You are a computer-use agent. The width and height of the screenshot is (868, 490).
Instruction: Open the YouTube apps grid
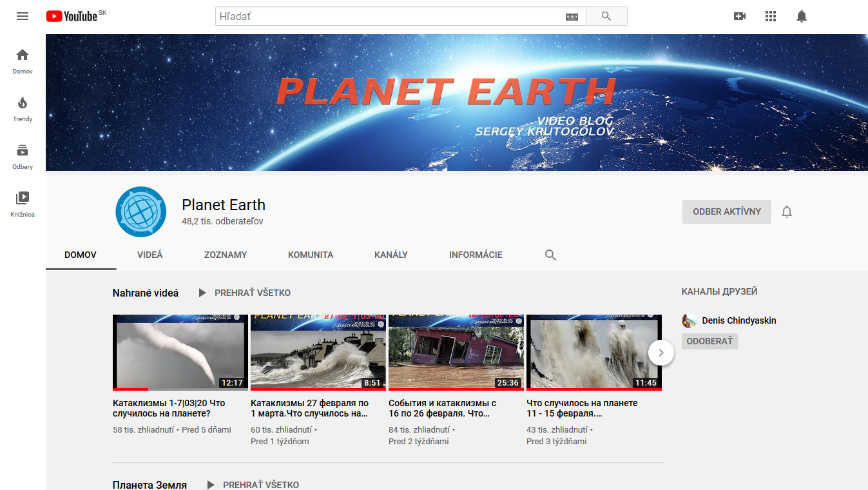point(771,16)
